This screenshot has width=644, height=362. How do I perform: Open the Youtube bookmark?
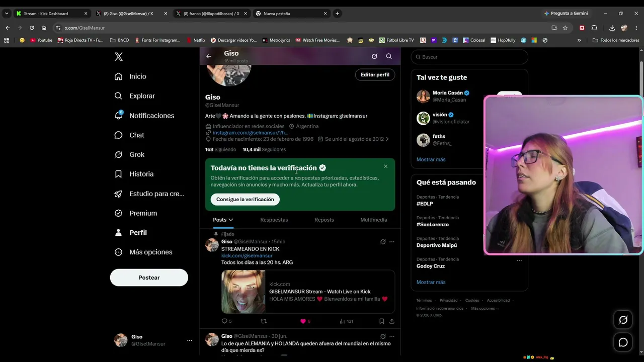pyautogui.click(x=41, y=40)
